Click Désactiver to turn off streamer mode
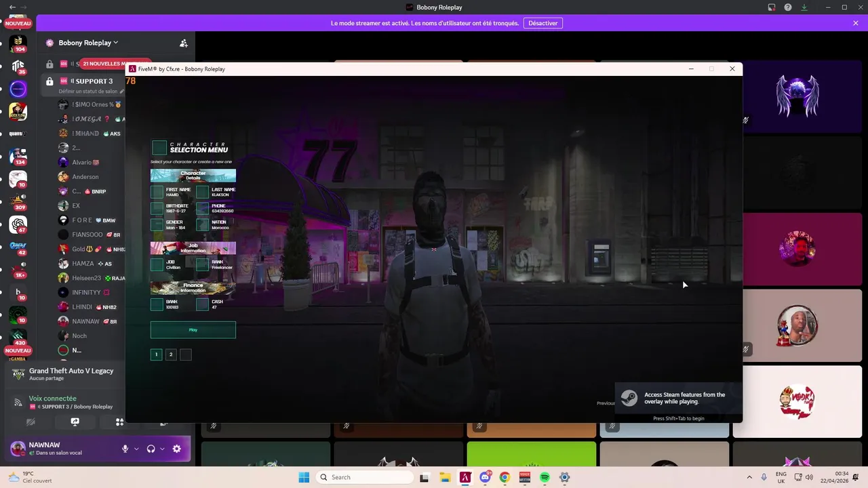This screenshot has width=868, height=488. [x=542, y=23]
